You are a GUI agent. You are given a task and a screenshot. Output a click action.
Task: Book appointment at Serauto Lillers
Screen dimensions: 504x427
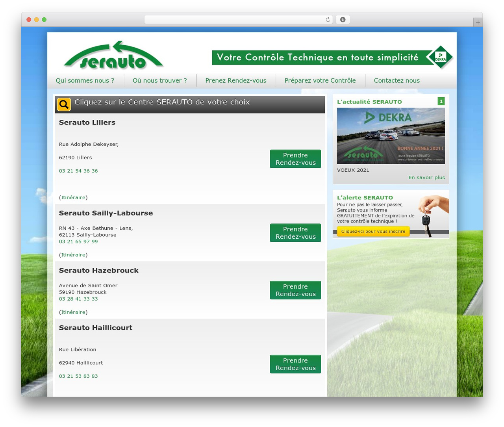coord(295,159)
